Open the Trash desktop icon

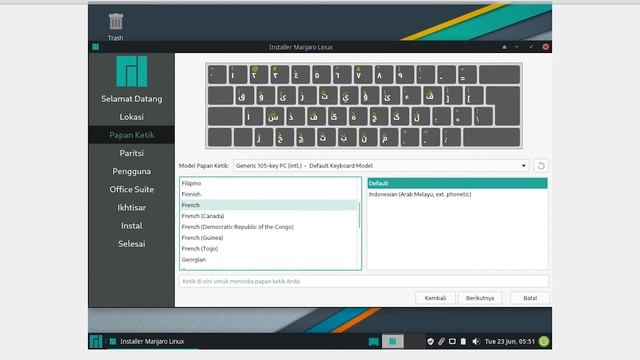tap(116, 26)
